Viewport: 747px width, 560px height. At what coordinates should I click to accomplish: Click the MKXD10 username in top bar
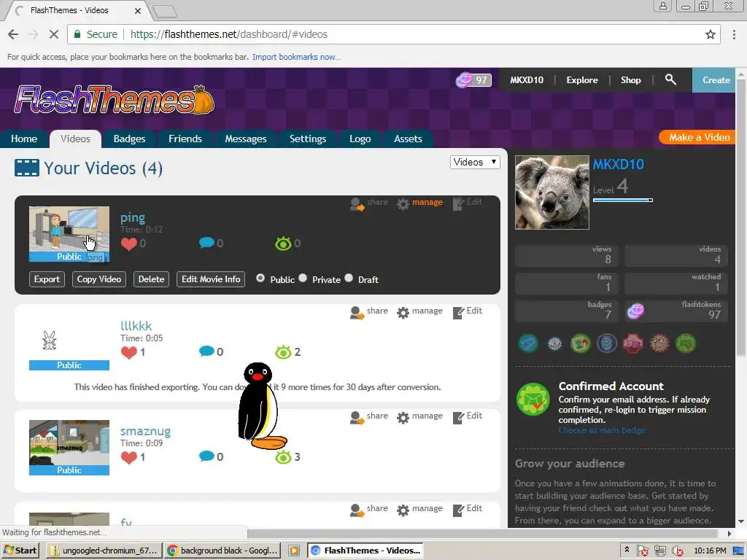pos(527,80)
